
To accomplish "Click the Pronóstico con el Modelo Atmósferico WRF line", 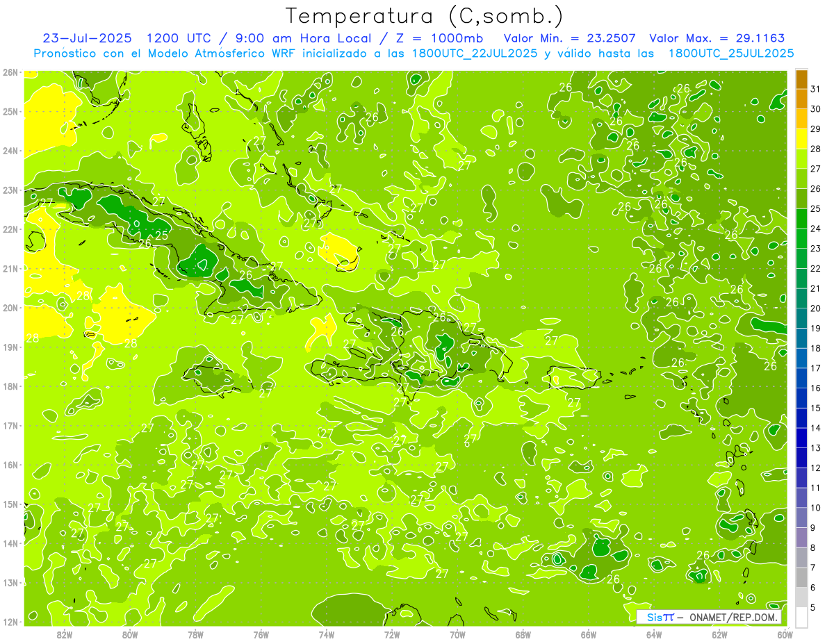I will [414, 53].
